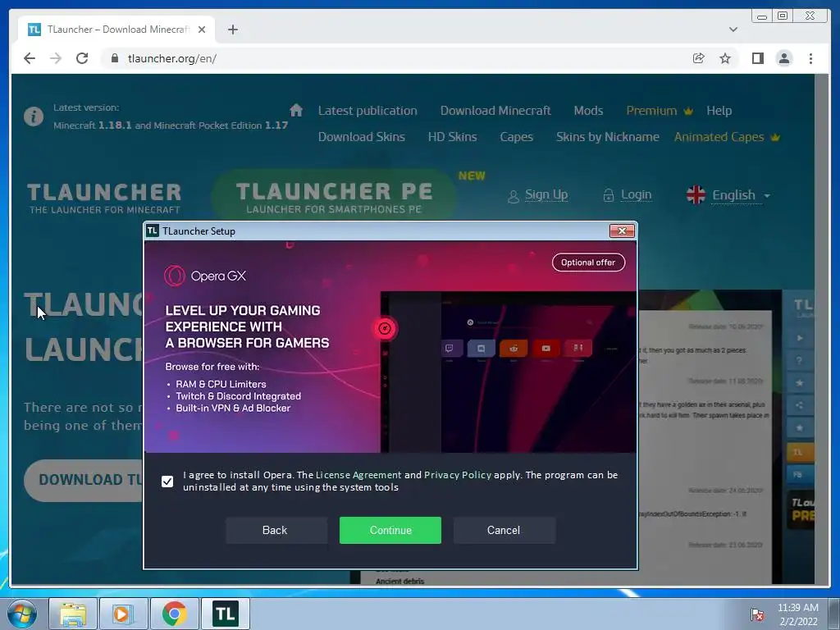840x630 pixels.
Task: Uncheck the agree to install Opera checkbox
Action: [x=167, y=481]
